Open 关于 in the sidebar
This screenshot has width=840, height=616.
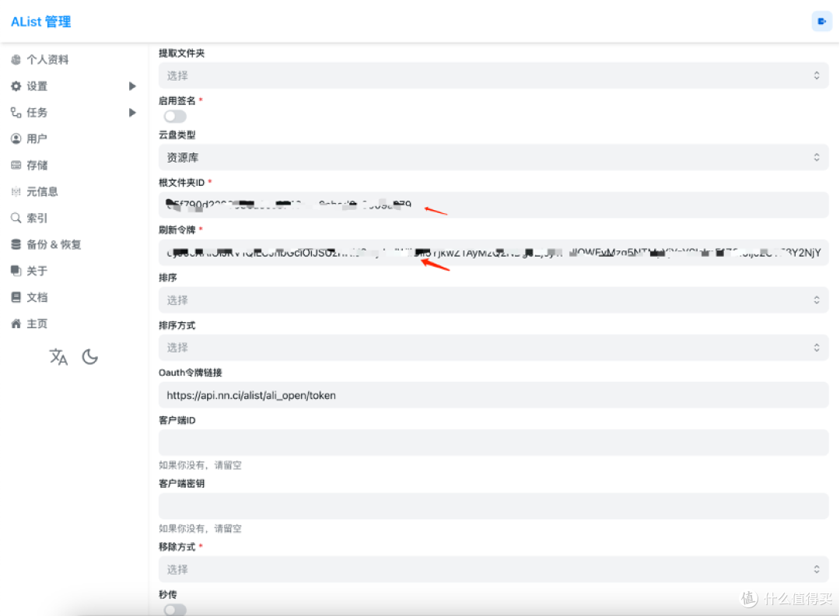pyautogui.click(x=37, y=271)
